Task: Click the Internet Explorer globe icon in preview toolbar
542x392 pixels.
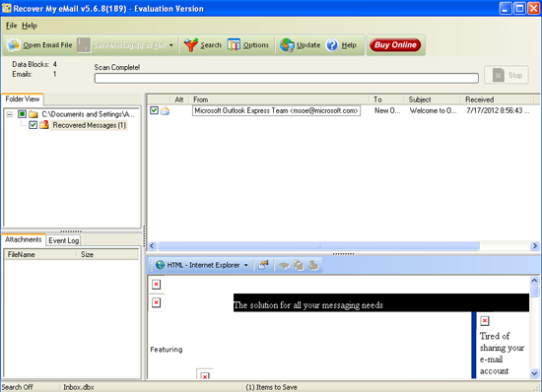Action: pyautogui.click(x=161, y=265)
